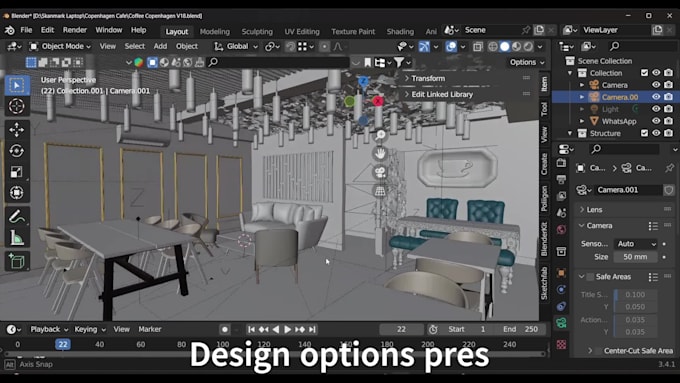680x383 pixels.
Task: Click current frame 22 marker on timeline
Action: (x=62, y=344)
